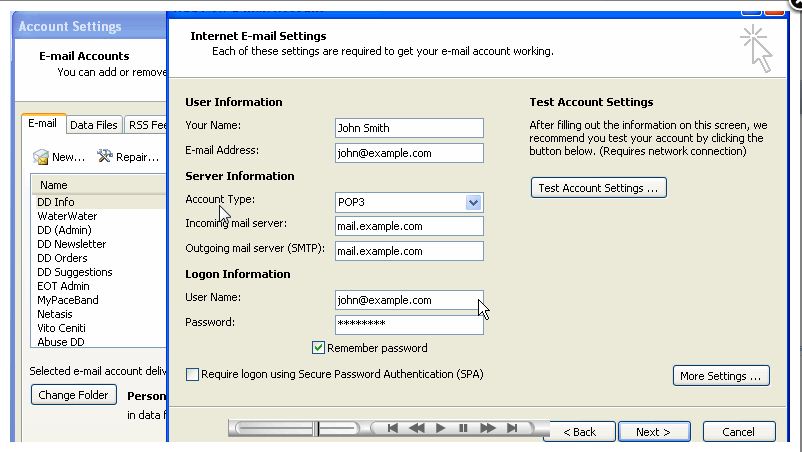Image resolution: width=802 pixels, height=452 pixels.
Task: Click the E-mail Address field
Action: click(x=409, y=153)
